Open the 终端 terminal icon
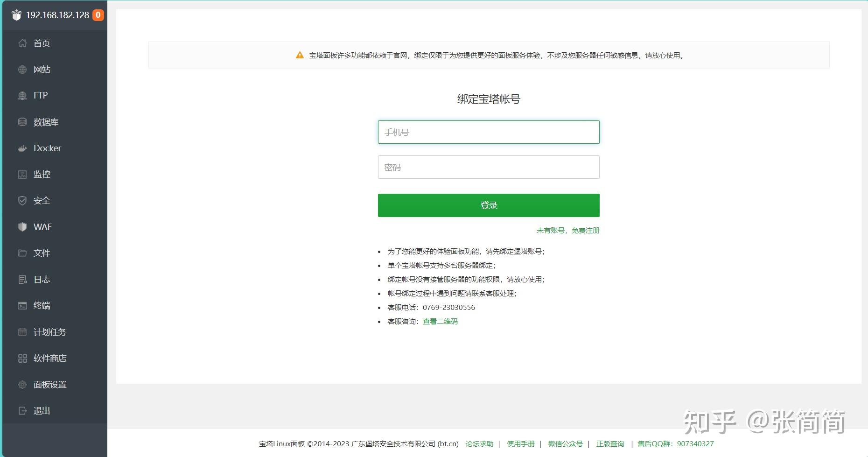The height and width of the screenshot is (457, 868). [22, 305]
